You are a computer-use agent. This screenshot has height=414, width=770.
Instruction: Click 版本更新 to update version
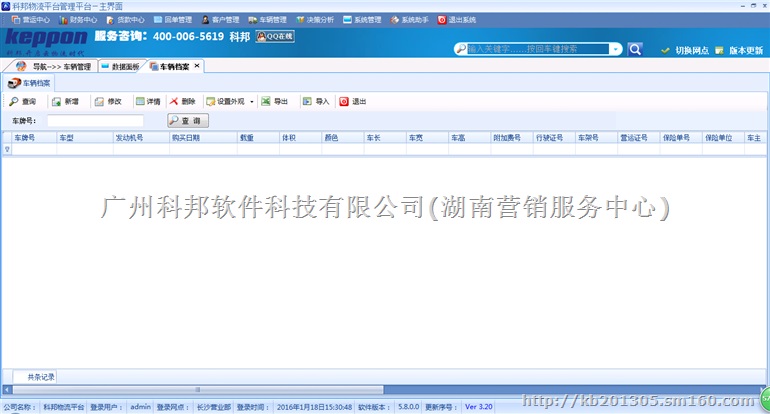click(740, 50)
